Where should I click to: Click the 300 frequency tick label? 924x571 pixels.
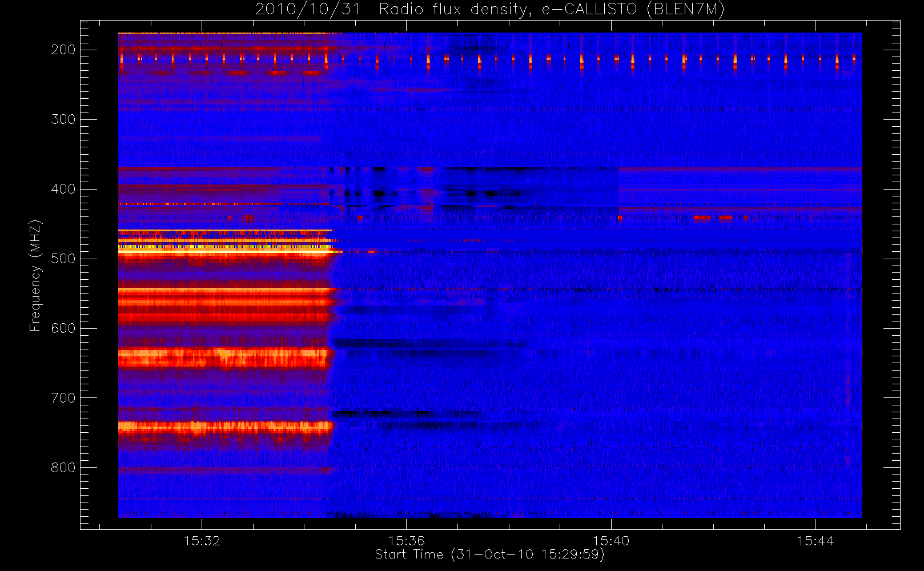coord(63,119)
